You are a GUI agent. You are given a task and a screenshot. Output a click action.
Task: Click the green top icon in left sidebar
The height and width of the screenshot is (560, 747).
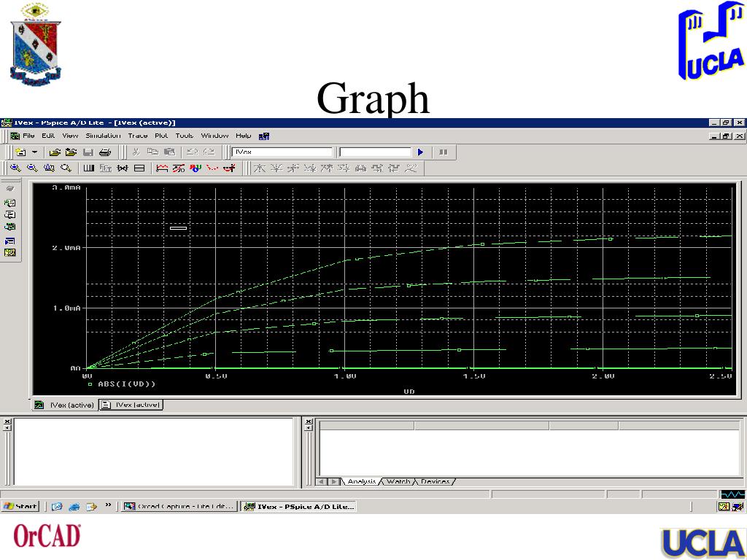point(10,203)
